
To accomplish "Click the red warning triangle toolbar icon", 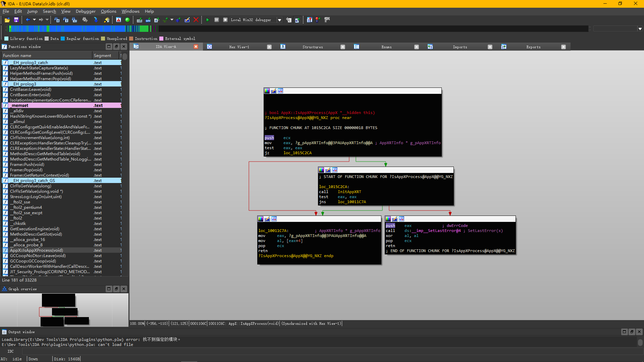I will pos(119,20).
